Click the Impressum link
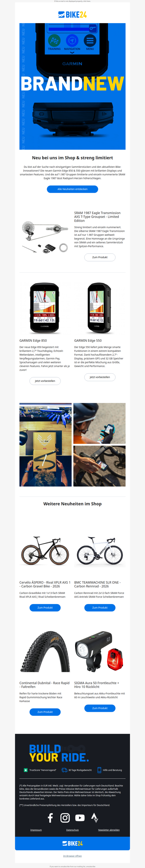 (x=36, y=830)
